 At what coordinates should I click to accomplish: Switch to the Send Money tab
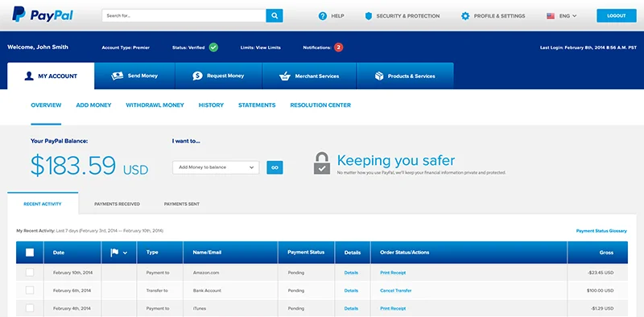click(134, 76)
